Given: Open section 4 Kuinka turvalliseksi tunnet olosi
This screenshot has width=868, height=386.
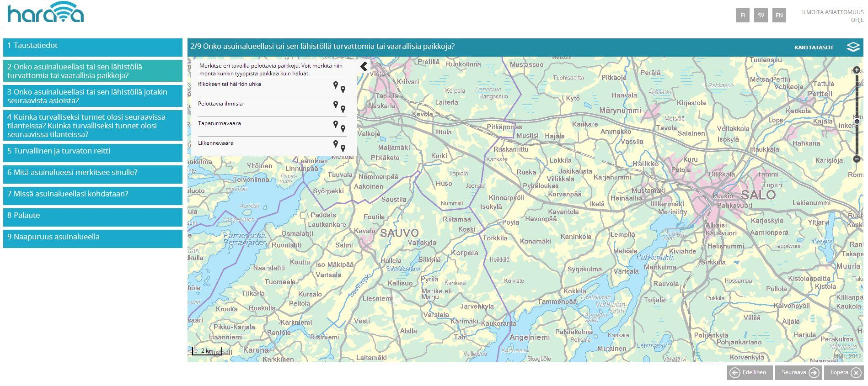Looking at the screenshot, I should pos(93,125).
